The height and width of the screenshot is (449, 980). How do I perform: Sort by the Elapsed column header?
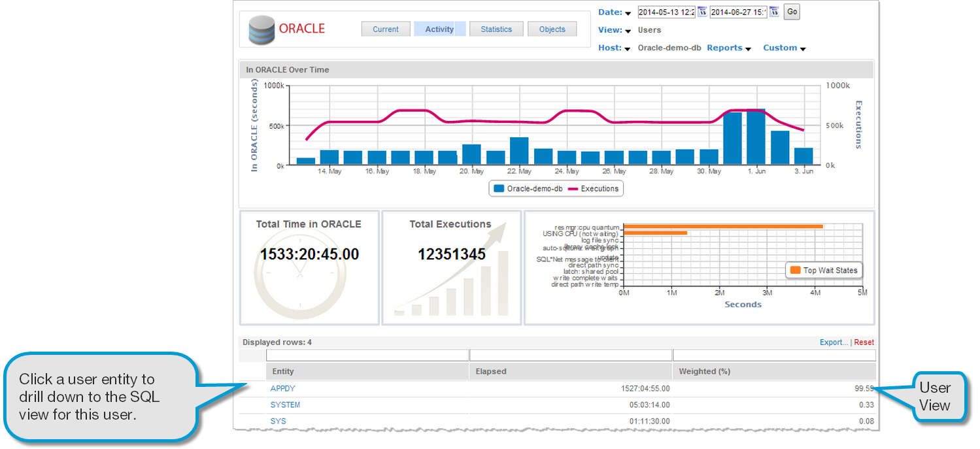[571, 371]
